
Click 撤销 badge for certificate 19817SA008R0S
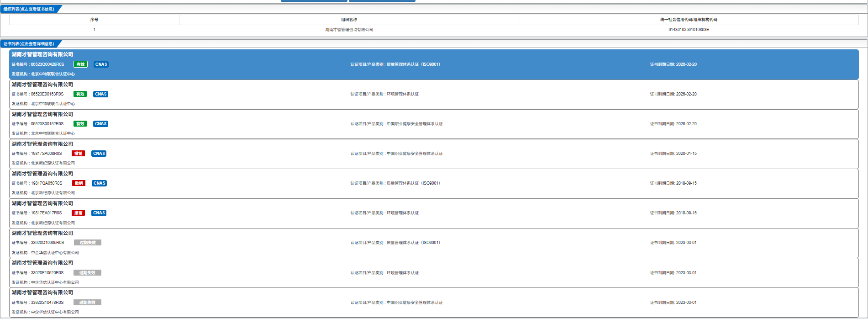[x=78, y=154]
